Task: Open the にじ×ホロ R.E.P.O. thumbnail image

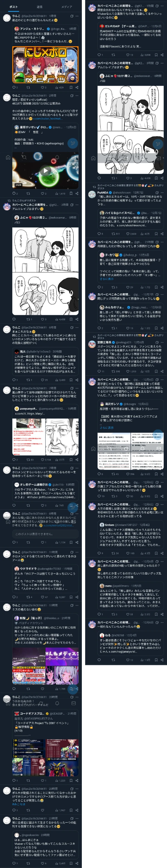Action: tap(45, 65)
